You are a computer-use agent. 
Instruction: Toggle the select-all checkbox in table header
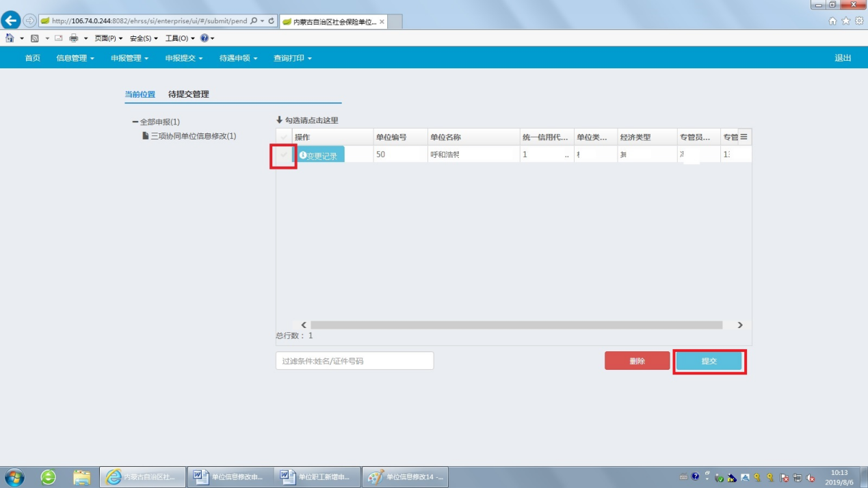pos(284,137)
